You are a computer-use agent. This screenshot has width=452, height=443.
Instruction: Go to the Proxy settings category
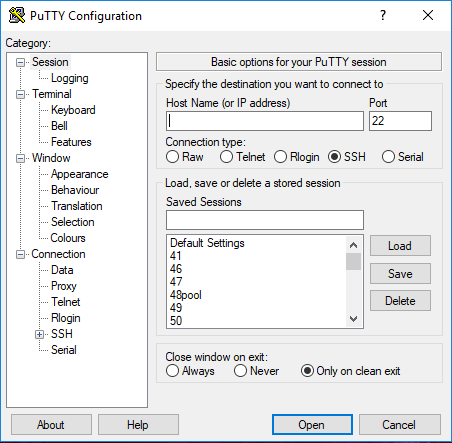coord(64,286)
